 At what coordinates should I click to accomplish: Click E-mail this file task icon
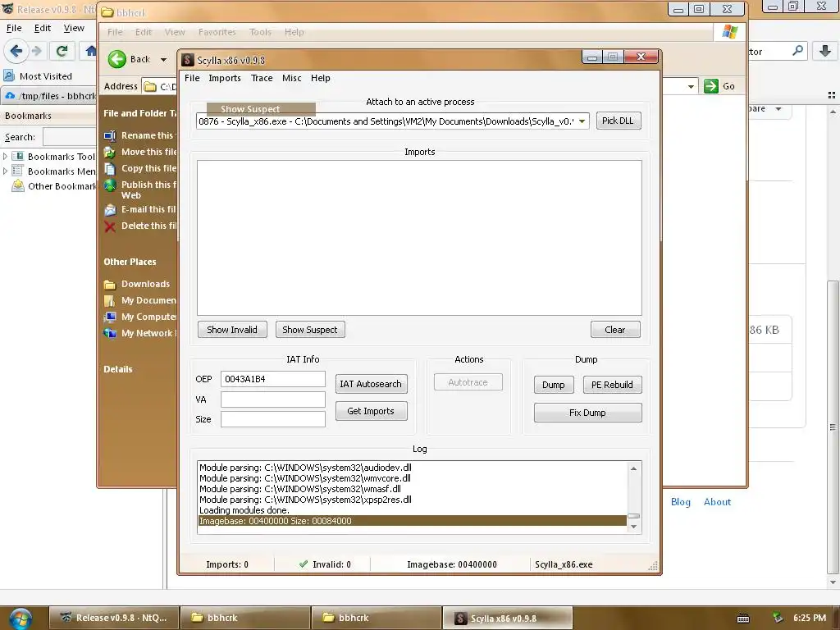click(x=110, y=210)
